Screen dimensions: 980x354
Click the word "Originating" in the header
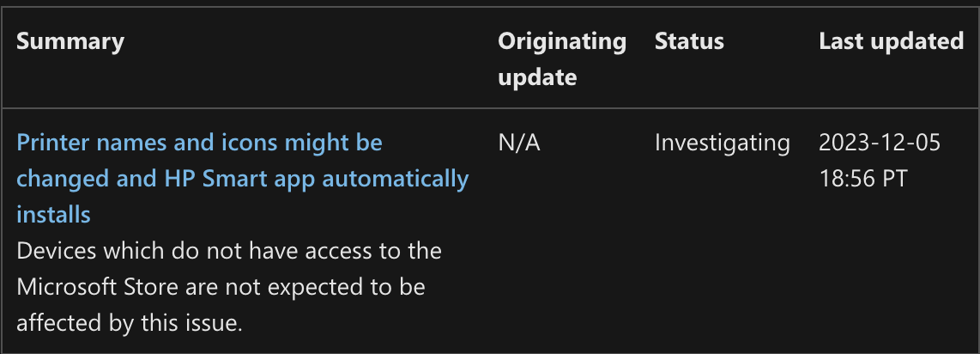click(x=562, y=41)
